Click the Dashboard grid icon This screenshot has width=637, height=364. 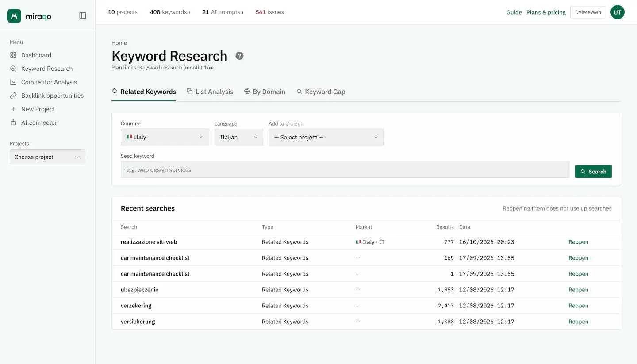(13, 55)
